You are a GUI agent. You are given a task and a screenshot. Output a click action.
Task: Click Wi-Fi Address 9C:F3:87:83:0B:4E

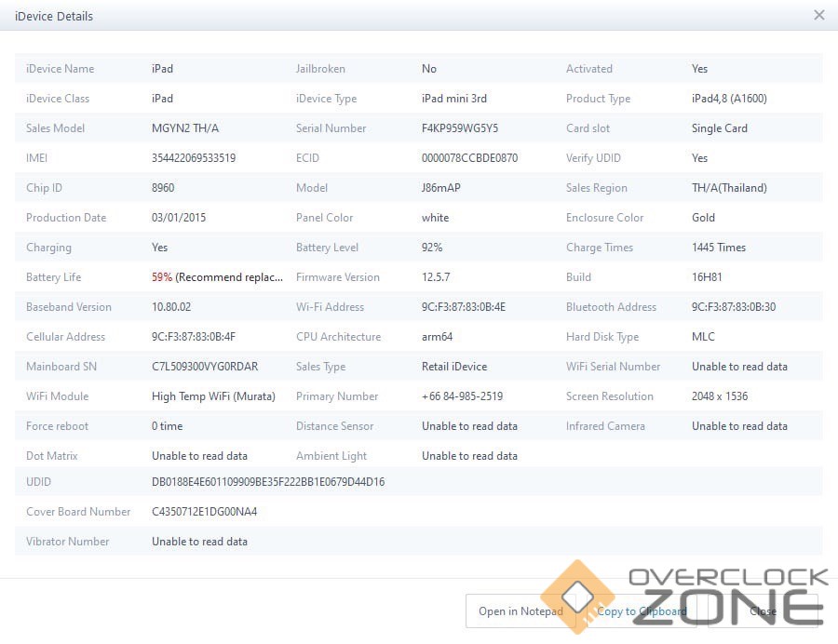[x=464, y=307]
